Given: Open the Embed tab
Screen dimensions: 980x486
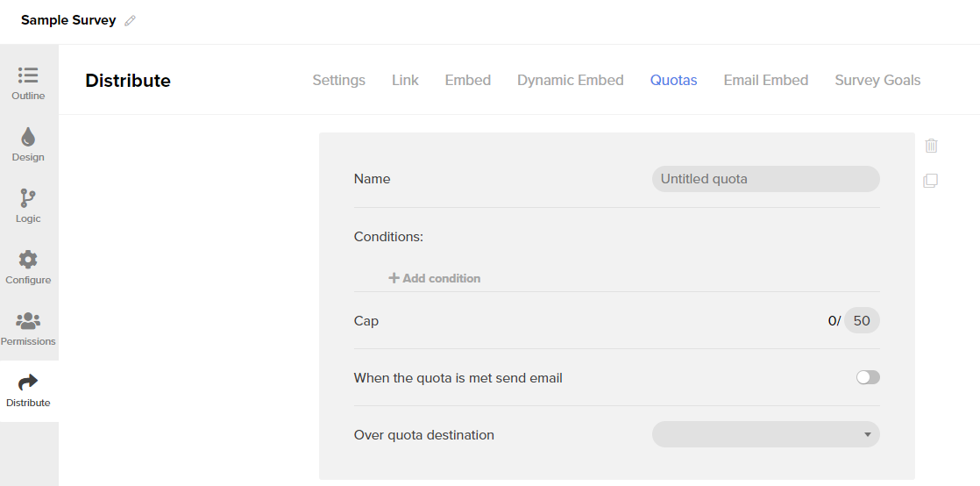Looking at the screenshot, I should click(x=467, y=80).
